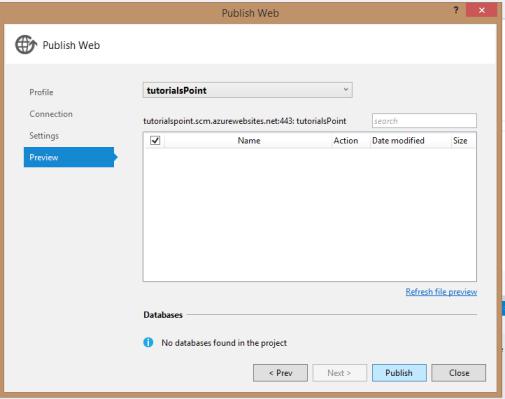Sort by the Action column header
Image resolution: width=505 pixels, height=399 pixels.
click(x=346, y=140)
